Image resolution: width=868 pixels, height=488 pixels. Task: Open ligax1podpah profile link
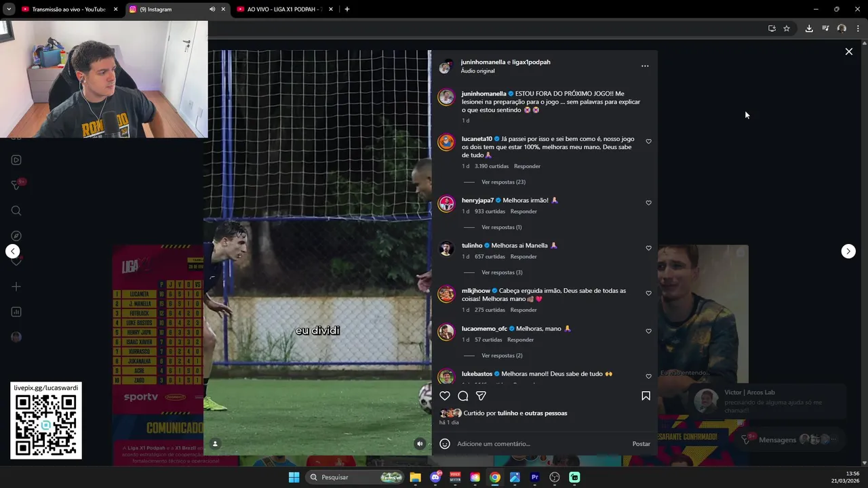[531, 62]
